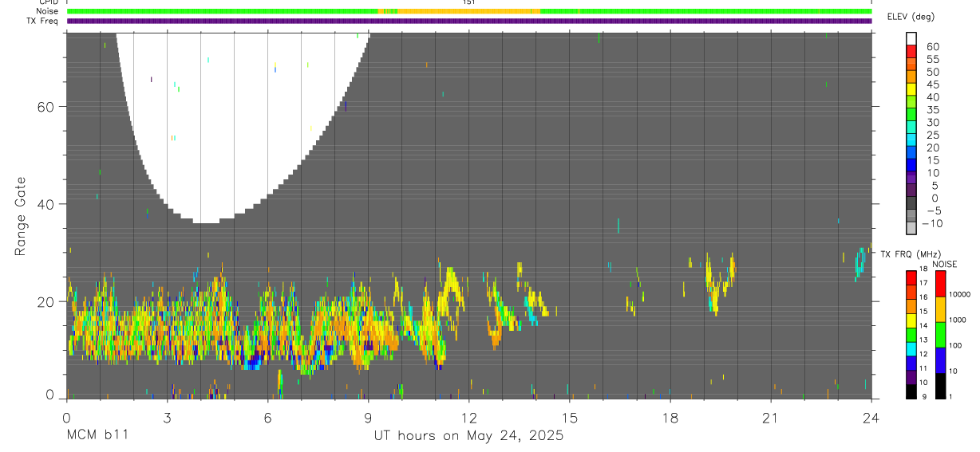980x452 pixels.
Task: Click the purple TX Freq bar
Action: tap(469, 21)
